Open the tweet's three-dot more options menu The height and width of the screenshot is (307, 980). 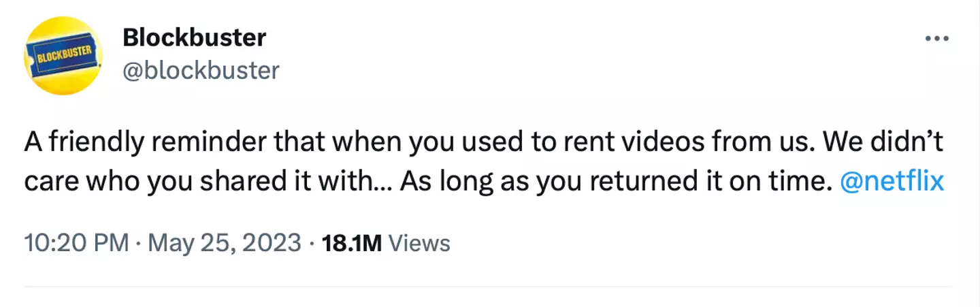(x=937, y=39)
